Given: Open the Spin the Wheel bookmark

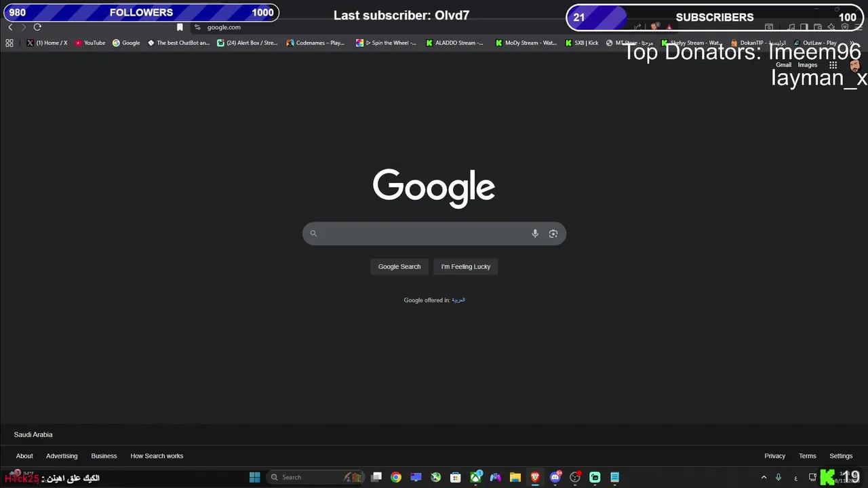Looking at the screenshot, I should [387, 43].
